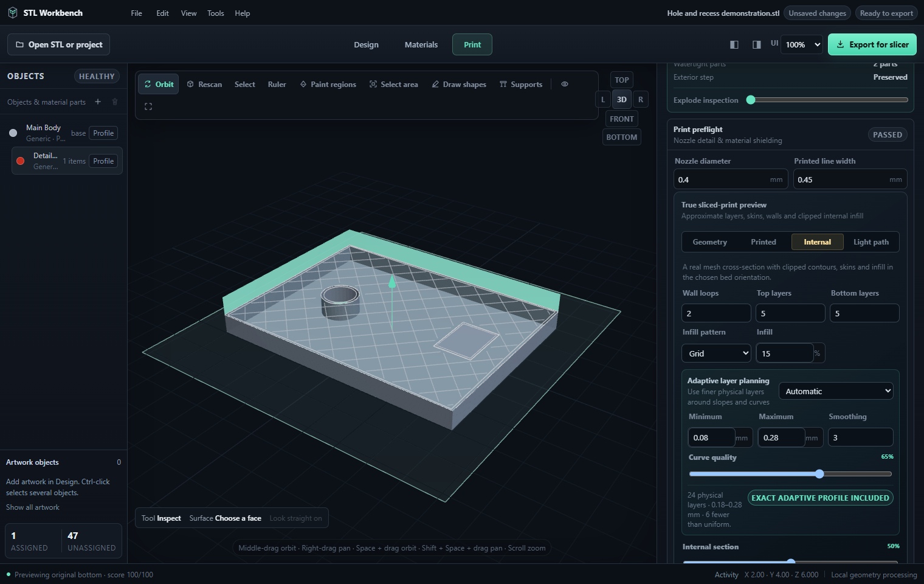Switch to the Materials tab

coord(421,44)
